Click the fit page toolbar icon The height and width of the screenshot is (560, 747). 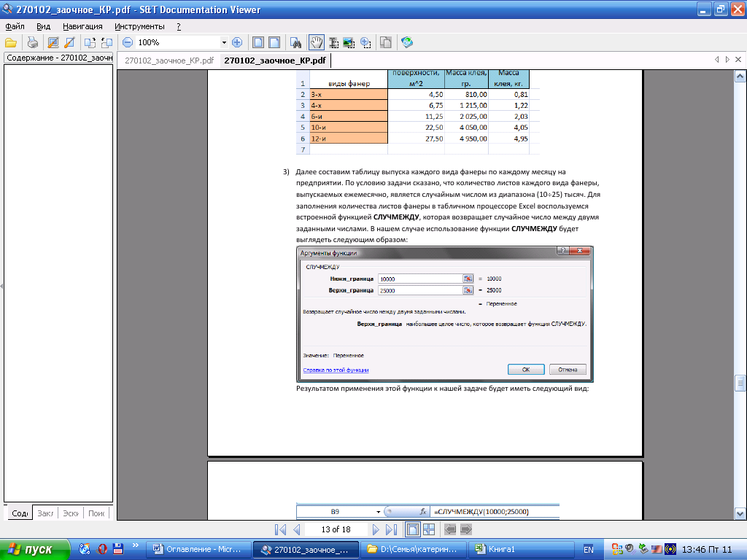(x=258, y=43)
